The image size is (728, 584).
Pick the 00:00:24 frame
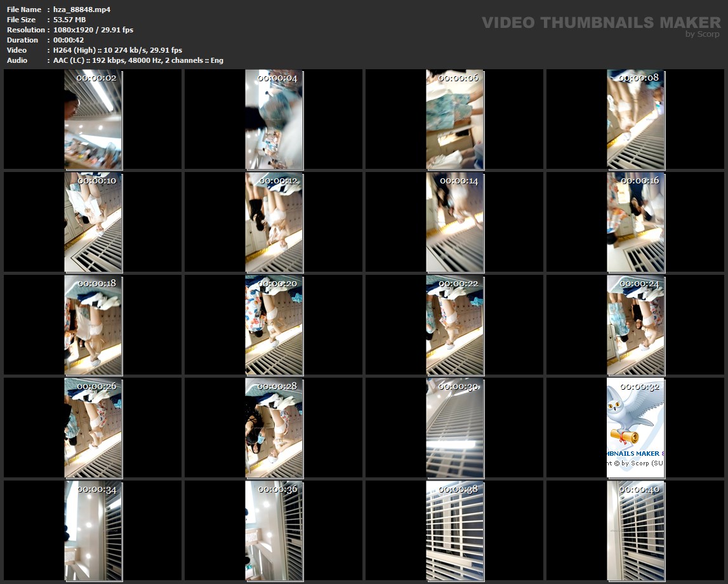pyautogui.click(x=635, y=325)
